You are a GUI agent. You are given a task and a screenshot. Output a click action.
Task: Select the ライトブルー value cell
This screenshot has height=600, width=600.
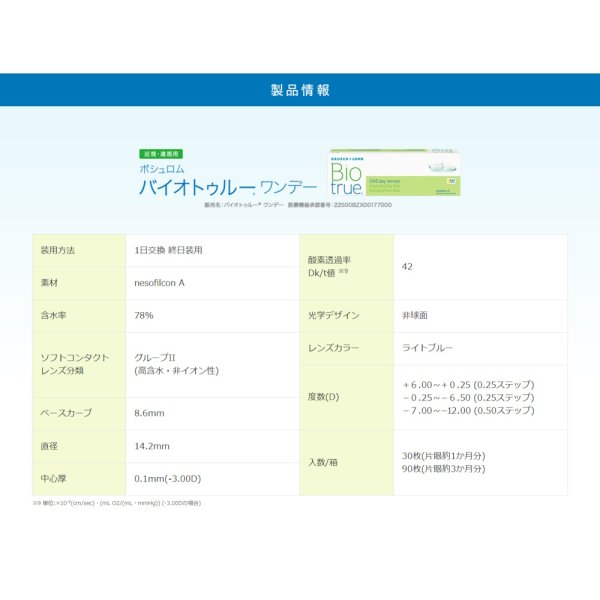[481, 349]
